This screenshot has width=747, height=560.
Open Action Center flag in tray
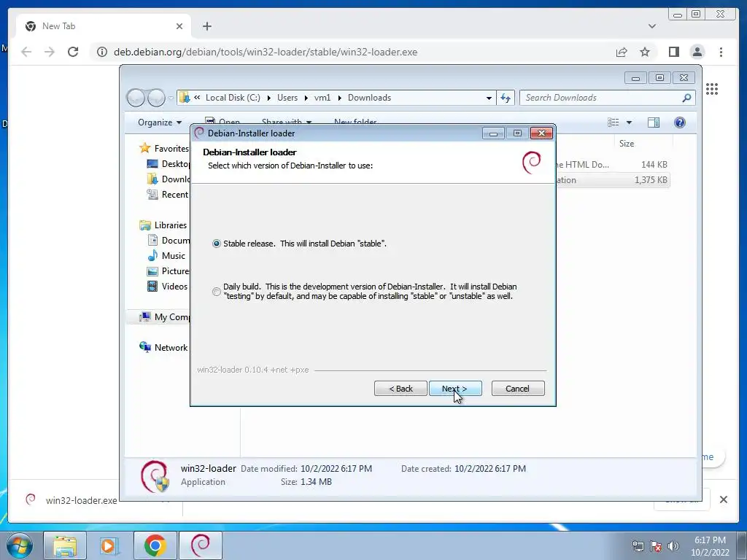coord(656,546)
